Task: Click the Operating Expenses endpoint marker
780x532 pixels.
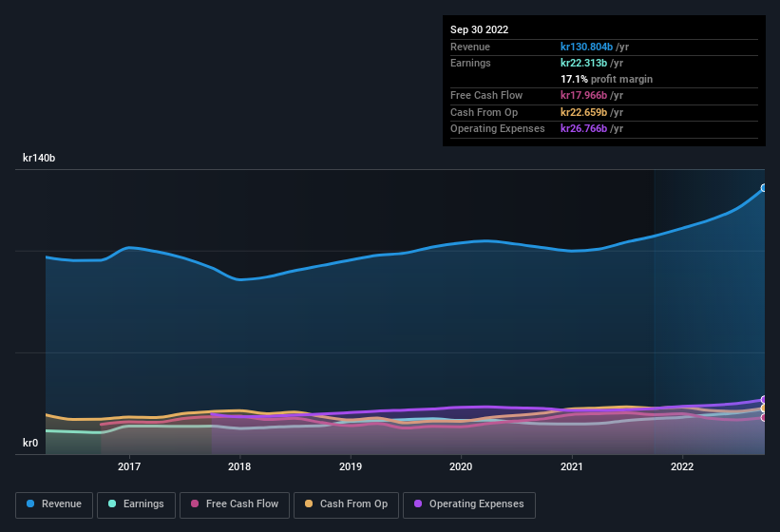Action: point(764,400)
